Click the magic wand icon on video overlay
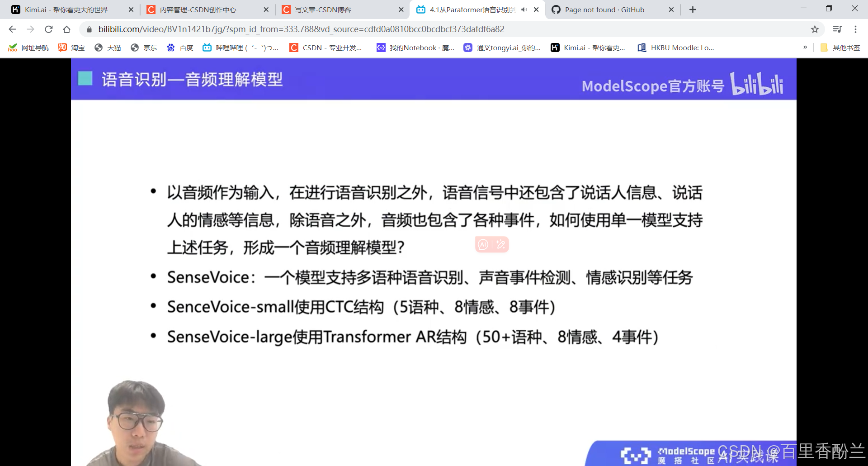This screenshot has width=868, height=466. [500, 245]
